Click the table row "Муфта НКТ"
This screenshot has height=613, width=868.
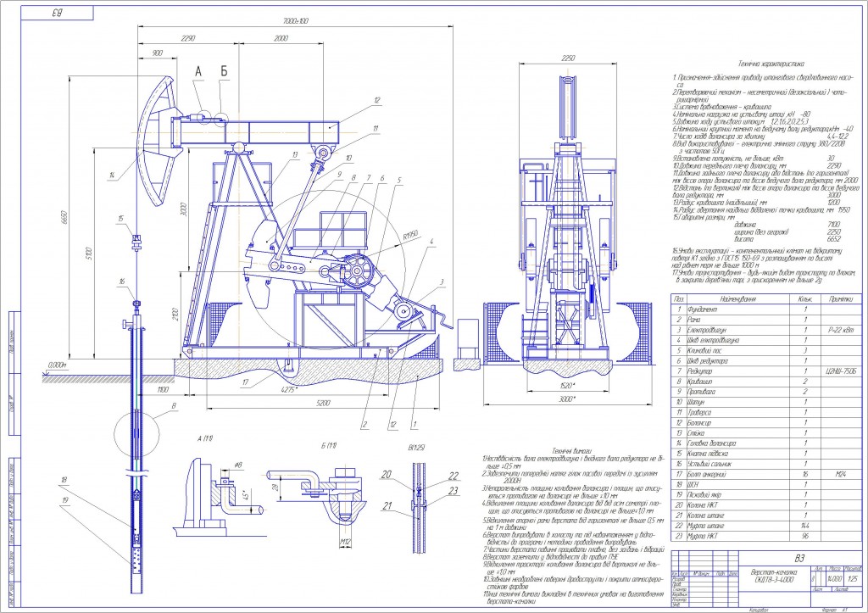(766, 536)
